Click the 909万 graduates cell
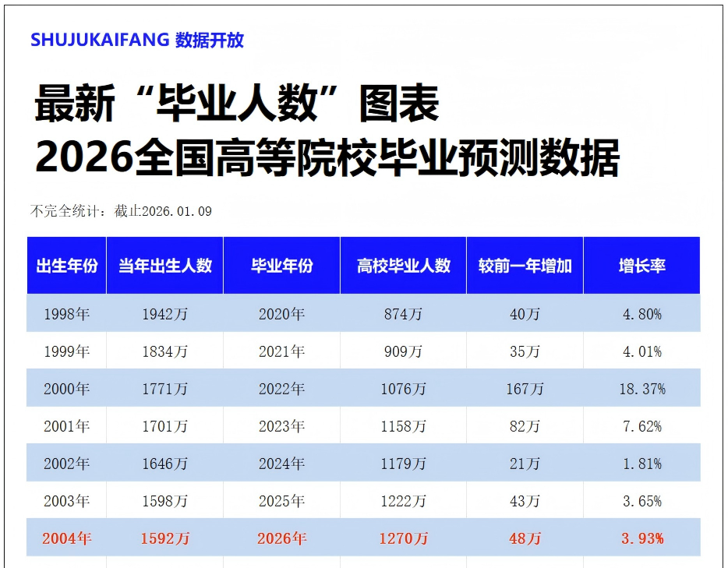 [404, 351]
